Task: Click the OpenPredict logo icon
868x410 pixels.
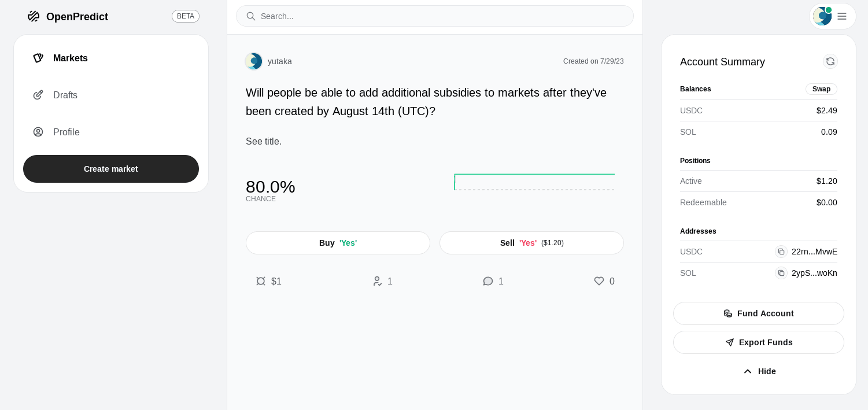Action: coord(34,16)
